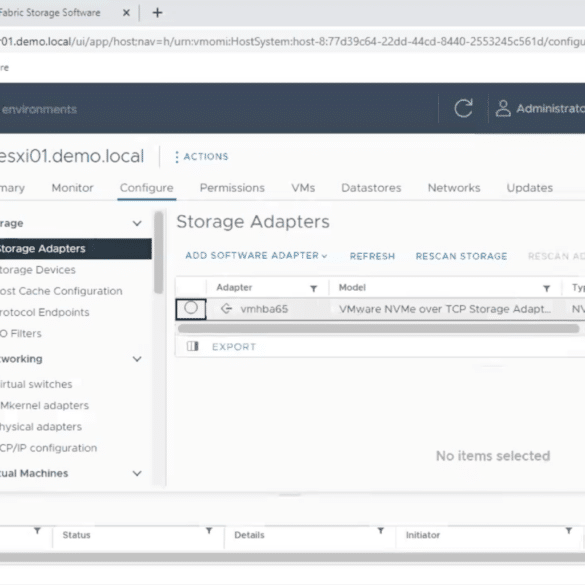
Task: Open Virtual switches in sidebar
Action: pos(36,384)
